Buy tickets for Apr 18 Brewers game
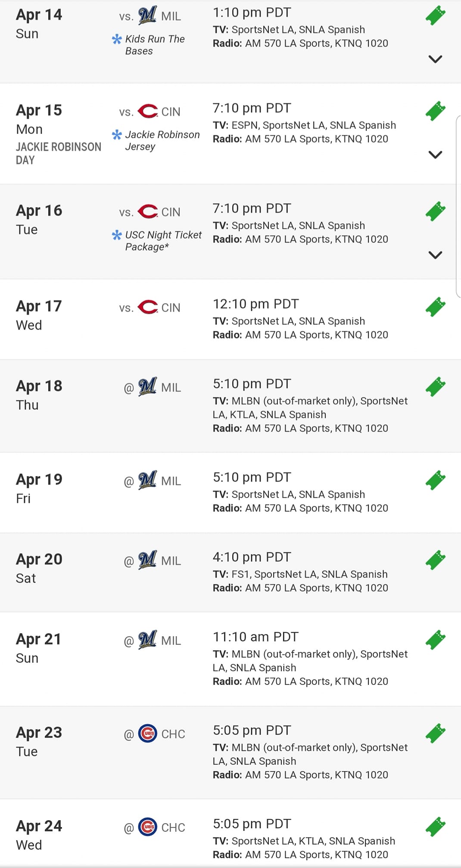Image resolution: width=461 pixels, height=868 pixels. [435, 386]
